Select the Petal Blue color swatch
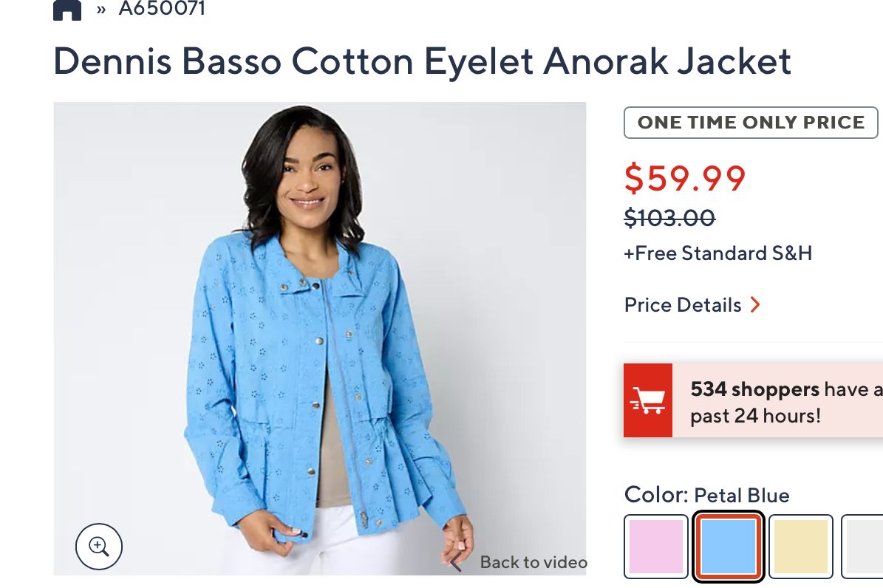The image size is (883, 588). pos(728,547)
